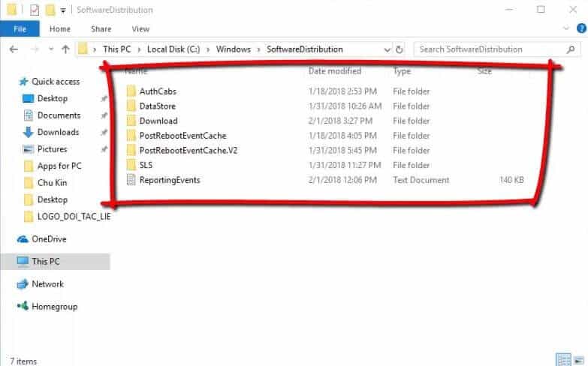Viewport: 588px width, 366px height.
Task: Select the PostRebootEventCache folder
Action: (x=182, y=136)
